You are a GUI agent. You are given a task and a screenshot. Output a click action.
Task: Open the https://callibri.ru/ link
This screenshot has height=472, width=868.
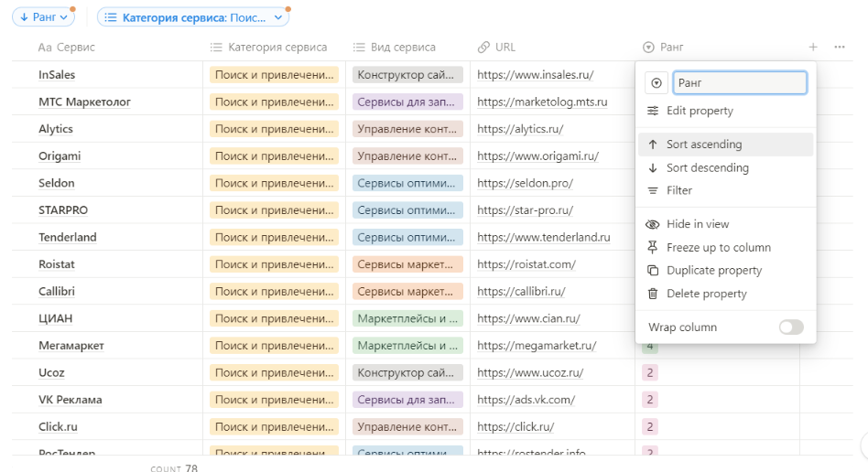521,292
